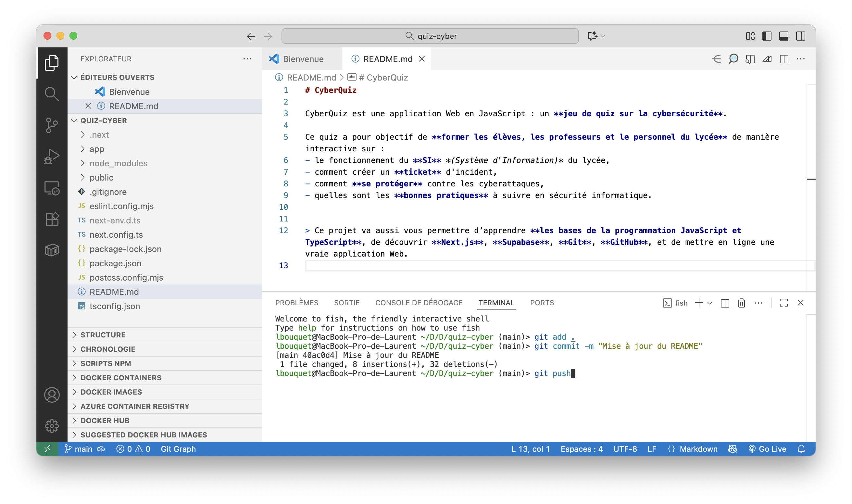This screenshot has height=504, width=852.
Task: Click the quiz-cyber command center search field
Action: (x=430, y=36)
